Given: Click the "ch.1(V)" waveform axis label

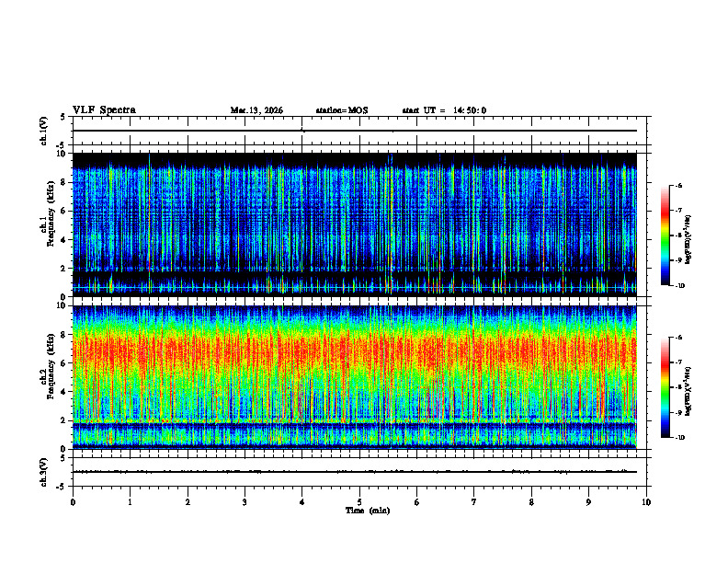Looking at the screenshot, I should [44, 131].
